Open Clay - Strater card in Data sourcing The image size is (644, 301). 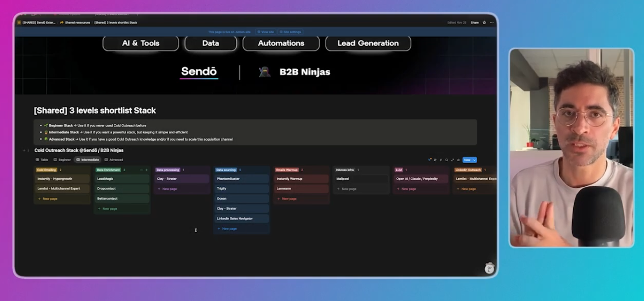[241, 209]
